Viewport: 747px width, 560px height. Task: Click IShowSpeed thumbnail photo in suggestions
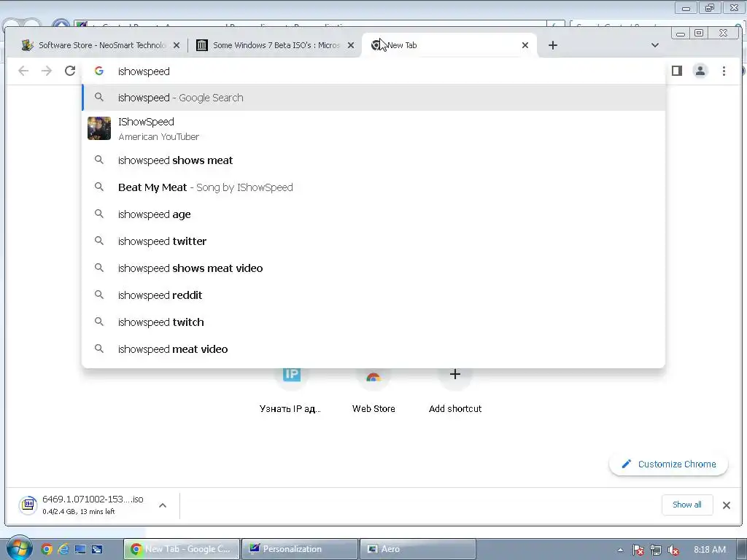click(x=99, y=128)
